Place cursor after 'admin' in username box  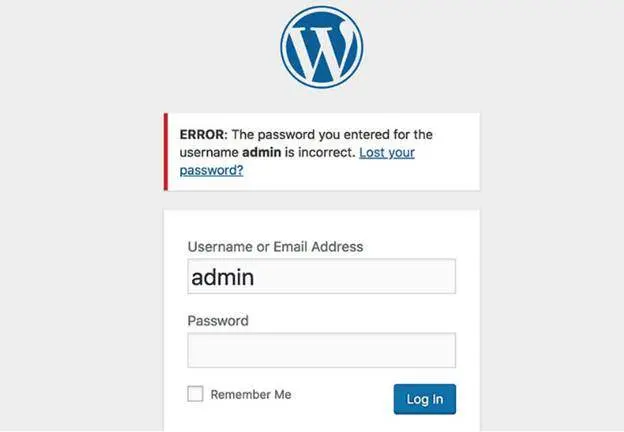(257, 277)
